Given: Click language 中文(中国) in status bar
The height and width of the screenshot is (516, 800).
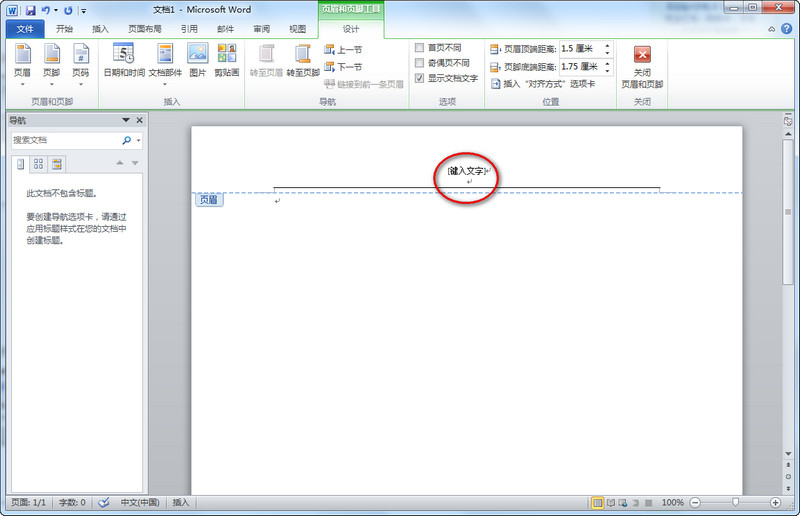Looking at the screenshot, I should (140, 503).
